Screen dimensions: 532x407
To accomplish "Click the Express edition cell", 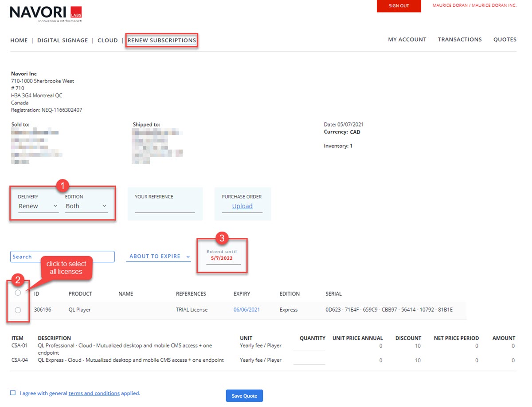I will [289, 310].
